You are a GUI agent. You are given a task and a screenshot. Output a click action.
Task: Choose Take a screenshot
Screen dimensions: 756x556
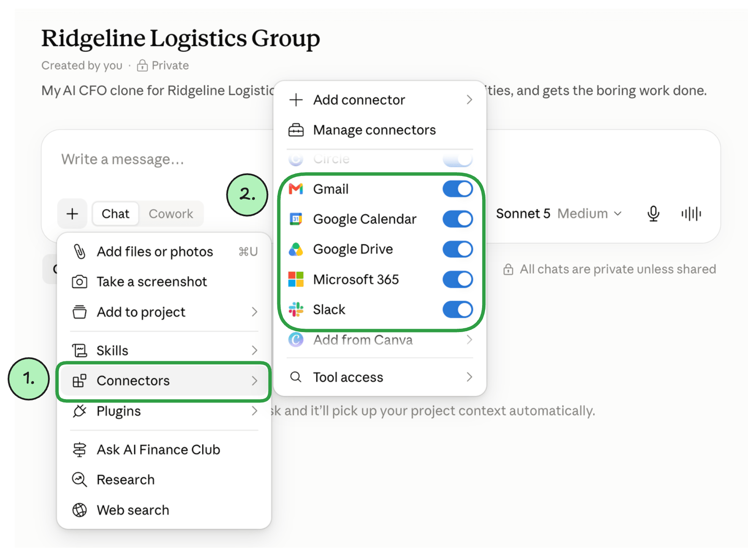164,282
